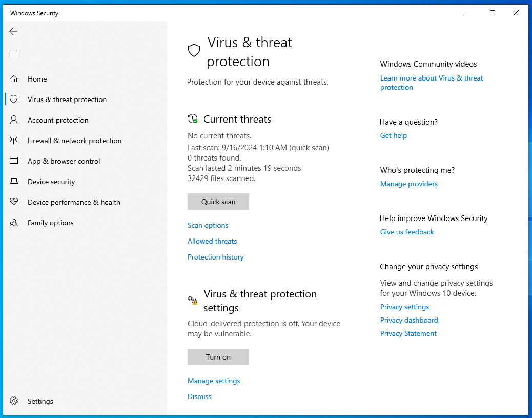Screen dimensions: 532x418
Task: Open Scan options link
Action: [208, 225]
